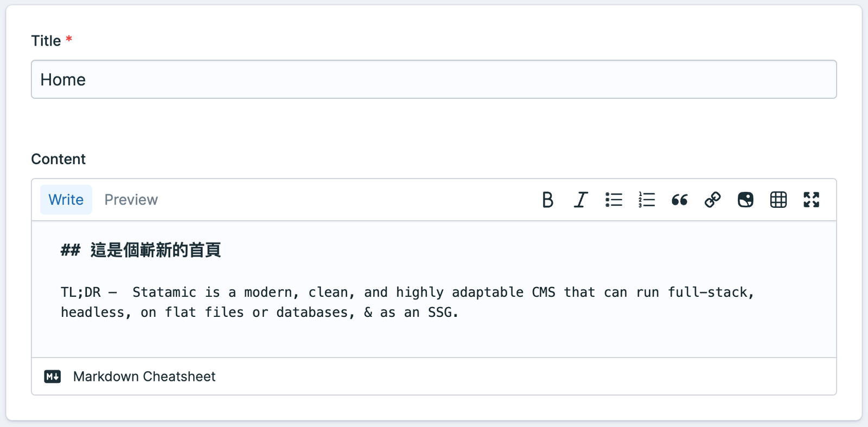Click the Title field label
This screenshot has height=427, width=868.
tap(46, 41)
